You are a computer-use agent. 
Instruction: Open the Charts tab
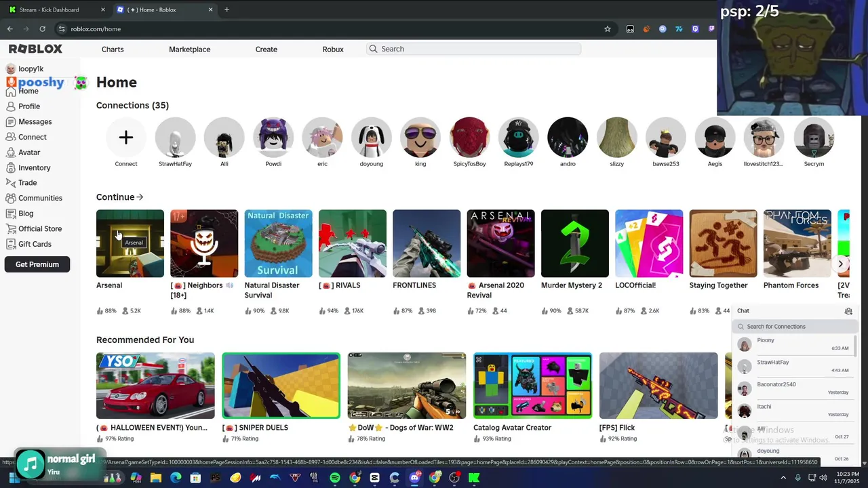coord(113,49)
